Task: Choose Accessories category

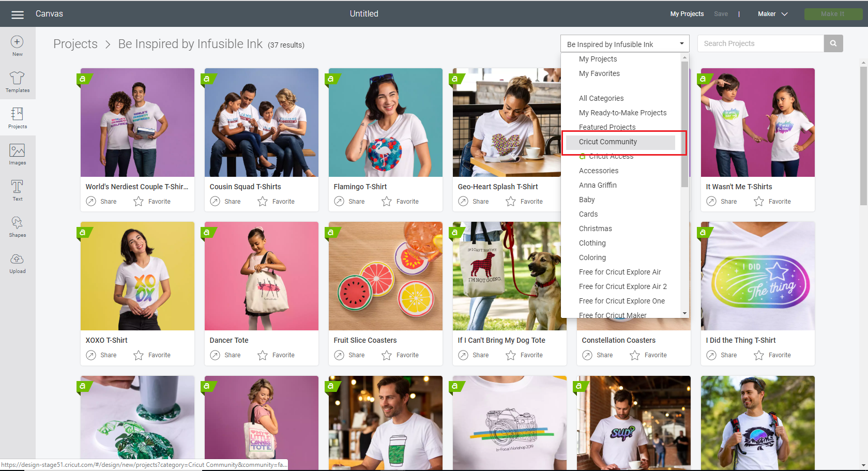Action: (599, 171)
